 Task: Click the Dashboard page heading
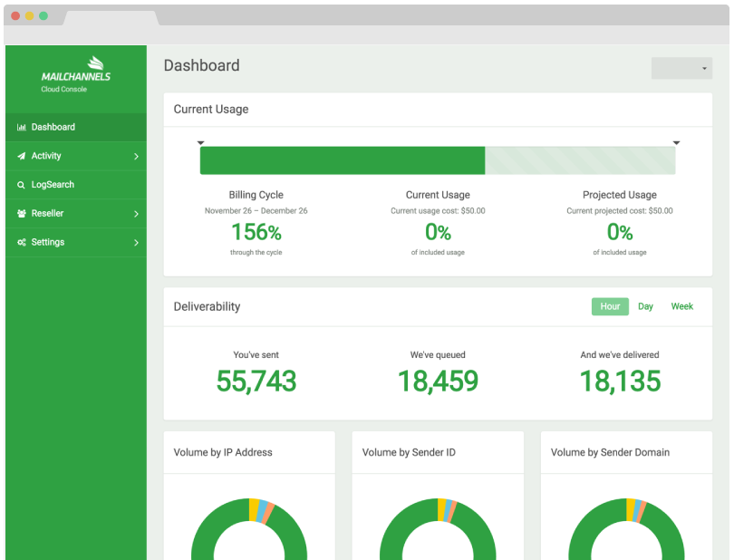point(202,65)
